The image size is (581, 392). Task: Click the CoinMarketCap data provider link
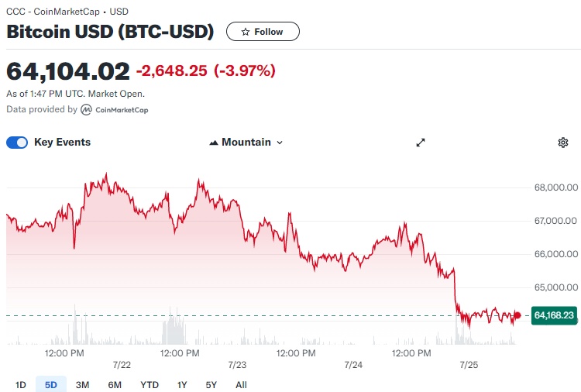coord(121,110)
